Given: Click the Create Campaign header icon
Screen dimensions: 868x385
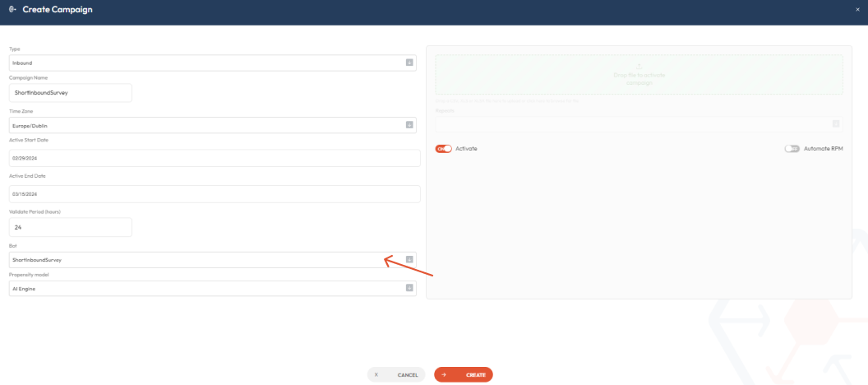Looking at the screenshot, I should pyautogui.click(x=12, y=9).
